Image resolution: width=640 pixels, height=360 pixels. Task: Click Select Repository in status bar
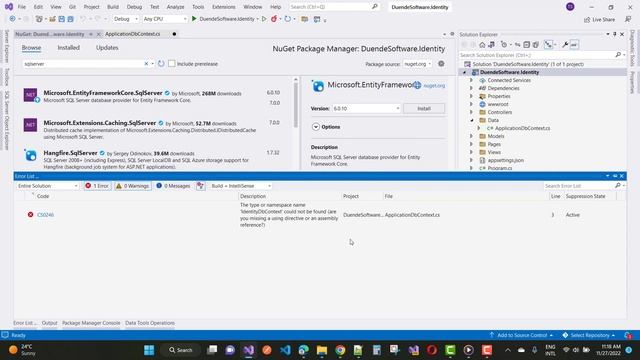pos(589,335)
